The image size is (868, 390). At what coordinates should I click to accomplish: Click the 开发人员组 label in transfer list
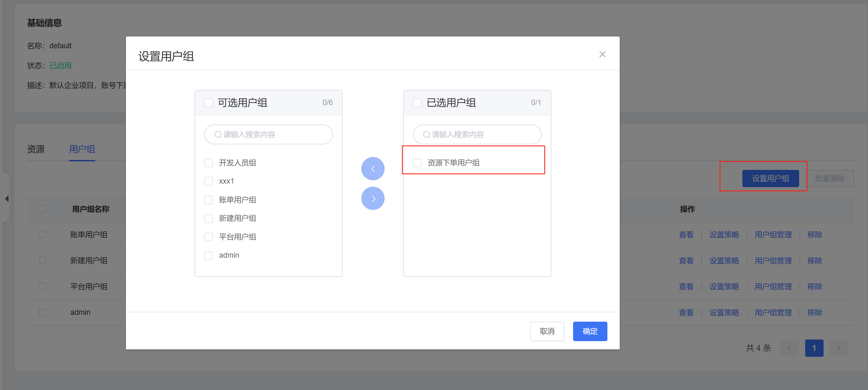(x=238, y=163)
